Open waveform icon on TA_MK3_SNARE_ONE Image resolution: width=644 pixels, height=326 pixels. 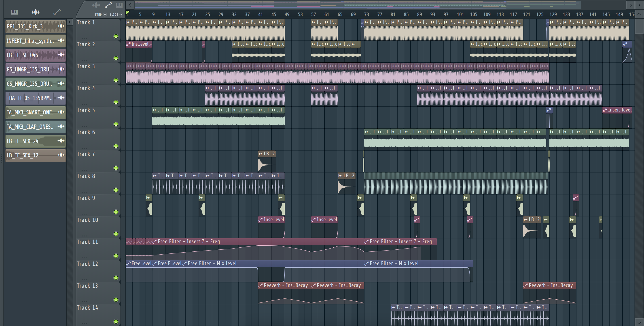pyautogui.click(x=61, y=112)
